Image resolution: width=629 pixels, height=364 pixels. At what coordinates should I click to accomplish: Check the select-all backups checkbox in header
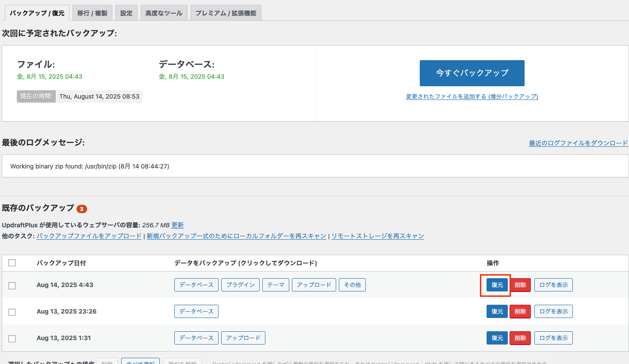(12, 262)
